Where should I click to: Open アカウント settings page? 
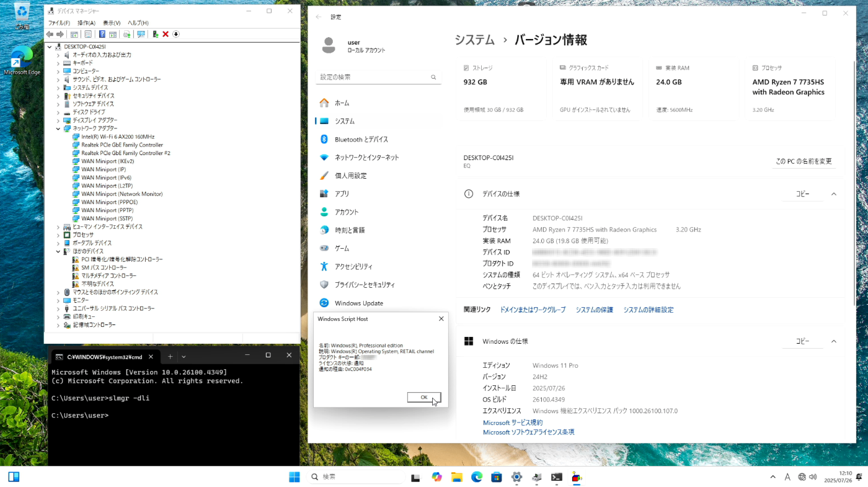click(378, 212)
